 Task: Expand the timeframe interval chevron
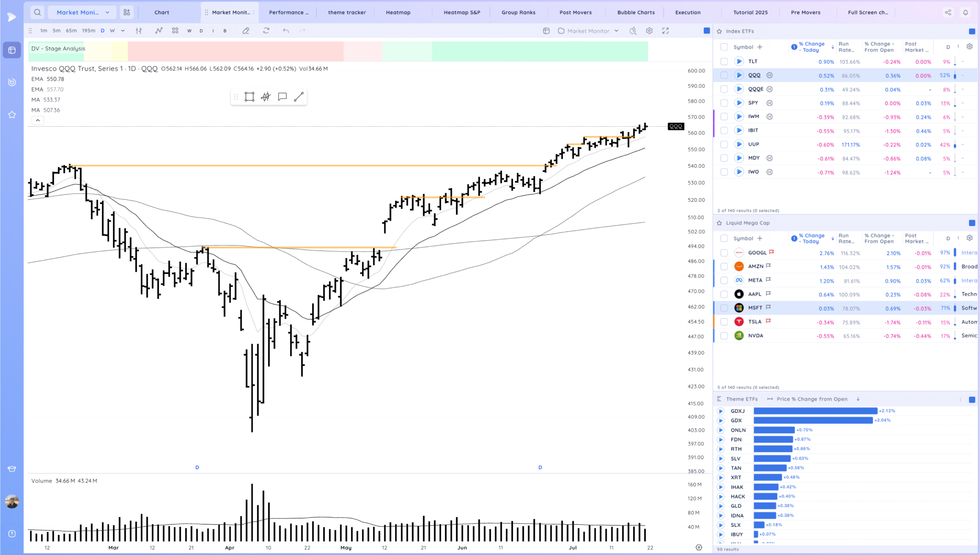122,31
